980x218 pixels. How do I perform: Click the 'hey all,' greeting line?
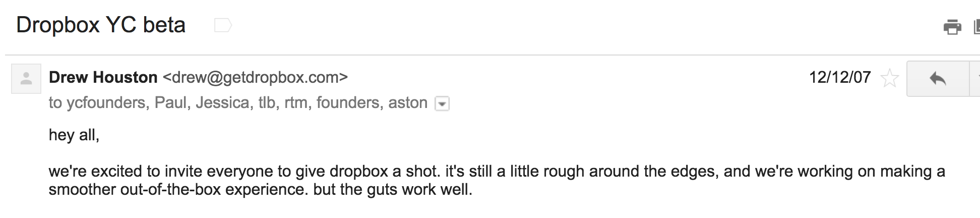click(74, 135)
